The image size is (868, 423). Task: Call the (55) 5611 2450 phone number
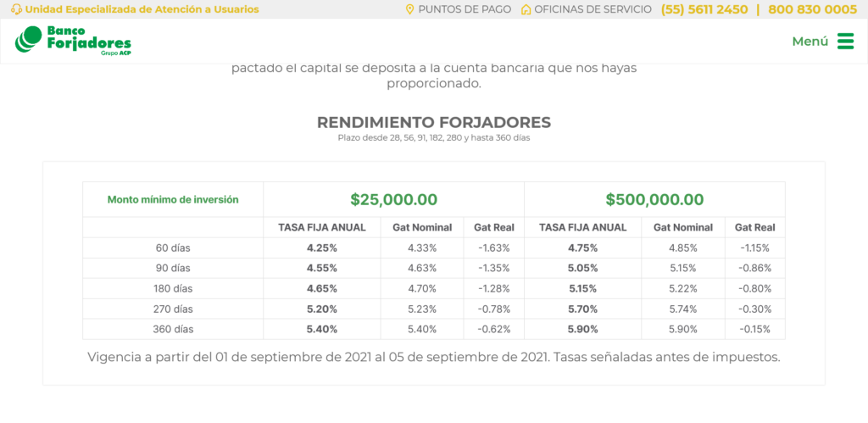click(704, 9)
